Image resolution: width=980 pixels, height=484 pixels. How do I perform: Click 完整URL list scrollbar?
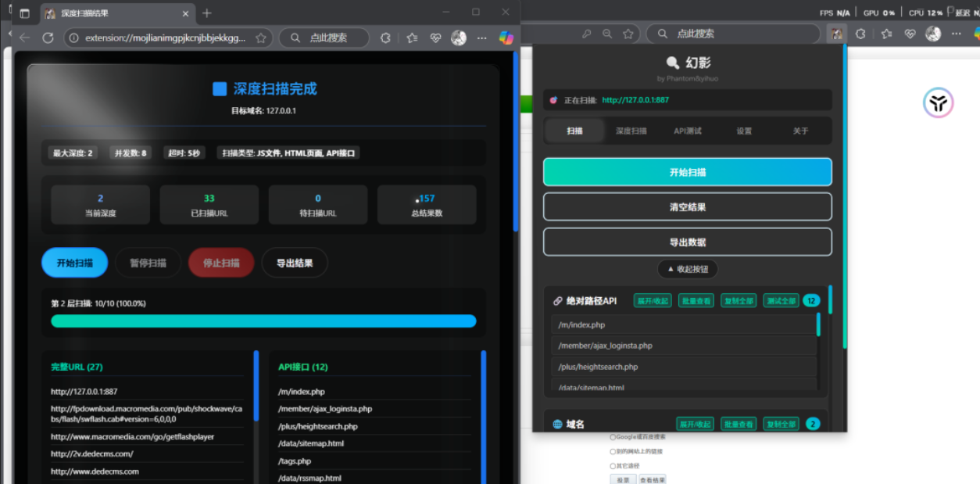tap(256, 385)
